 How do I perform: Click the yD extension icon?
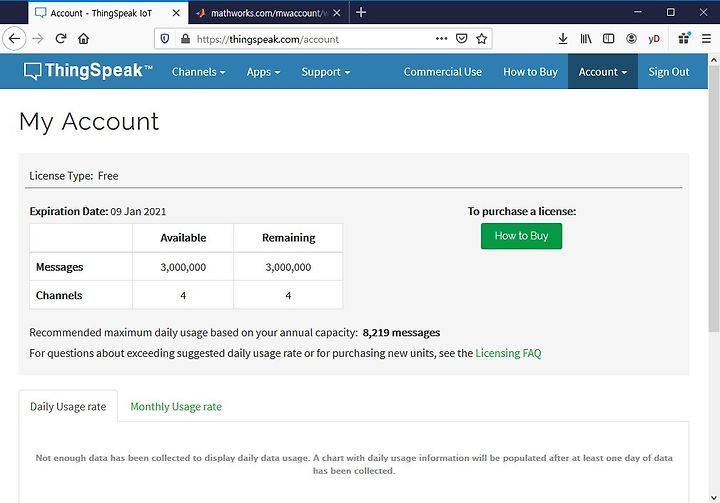tap(654, 39)
